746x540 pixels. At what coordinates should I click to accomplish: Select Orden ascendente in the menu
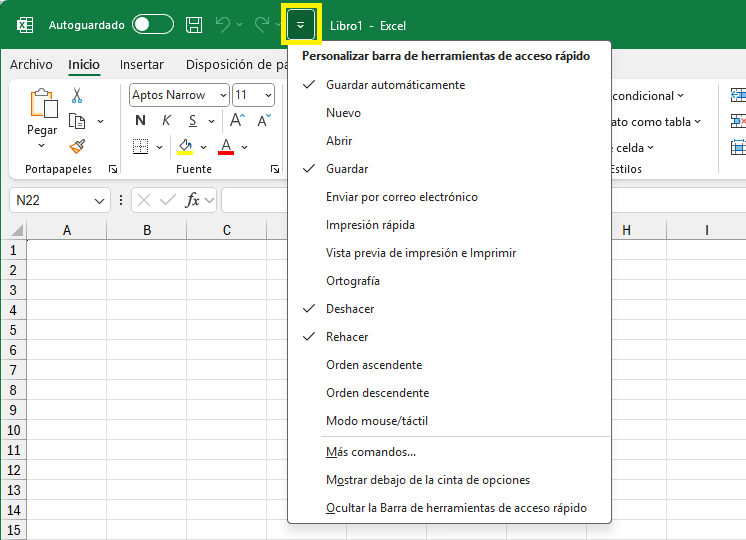pos(449,365)
